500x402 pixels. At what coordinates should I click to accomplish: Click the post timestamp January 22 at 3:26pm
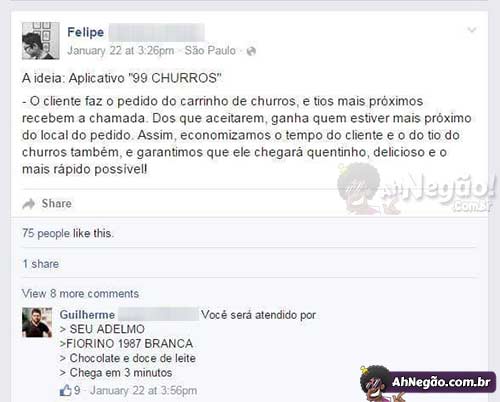[121, 51]
